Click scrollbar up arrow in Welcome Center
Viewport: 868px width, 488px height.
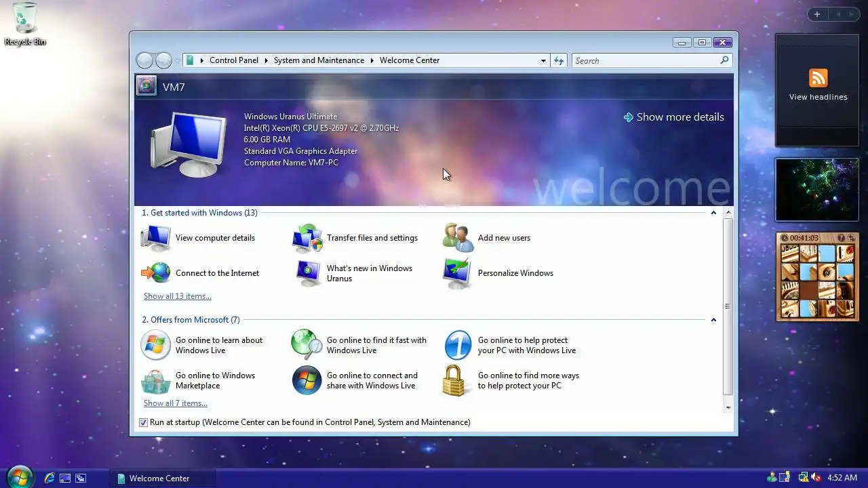click(x=728, y=213)
